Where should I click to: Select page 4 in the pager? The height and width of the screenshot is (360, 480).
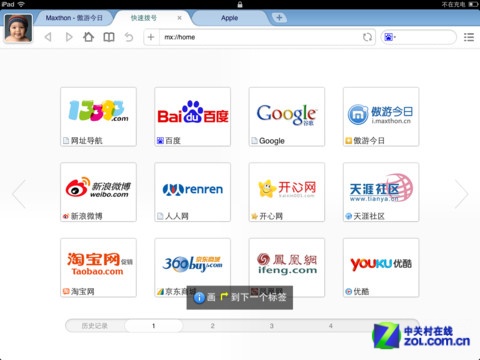click(330, 326)
